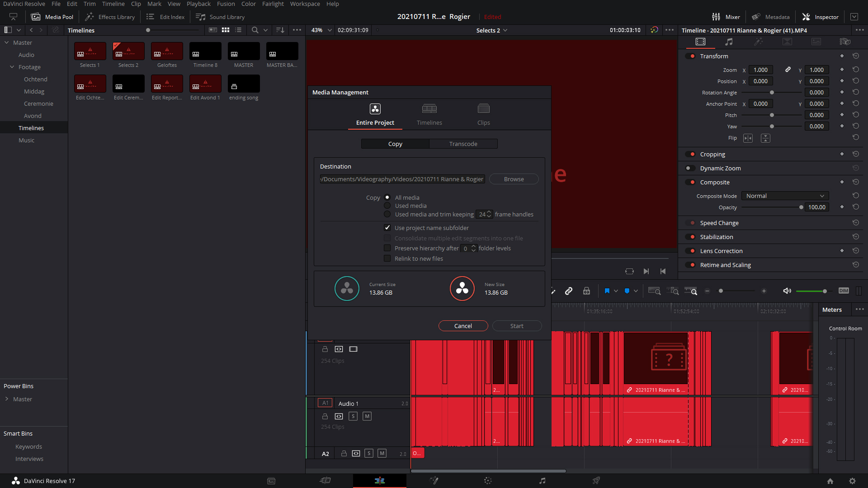Image resolution: width=868 pixels, height=488 pixels.
Task: Open the Fairlight menu
Action: click(273, 4)
